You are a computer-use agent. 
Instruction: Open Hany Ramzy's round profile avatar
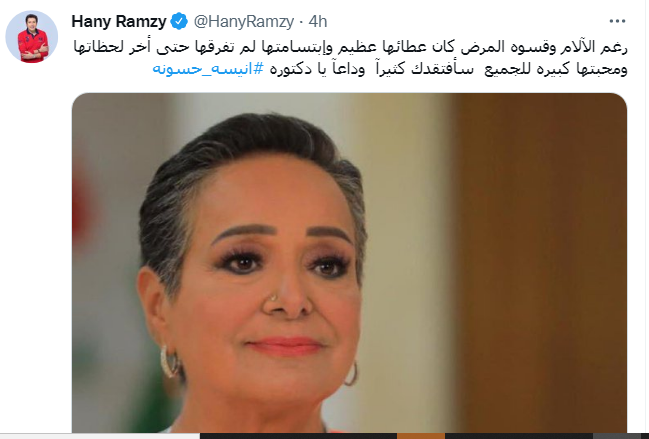pyautogui.click(x=32, y=37)
